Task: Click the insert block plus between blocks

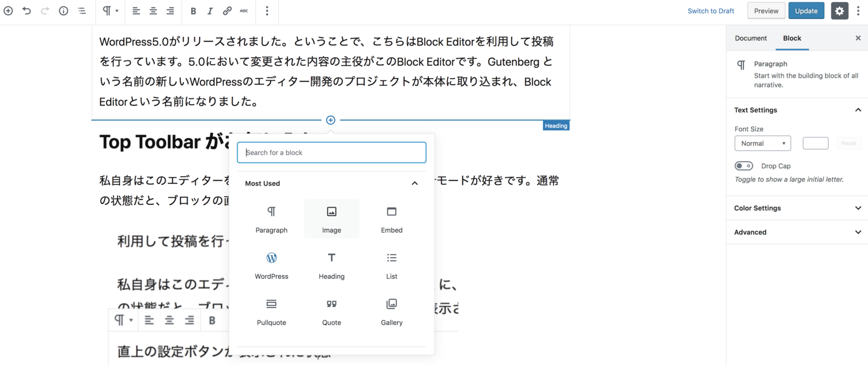Action: point(330,120)
